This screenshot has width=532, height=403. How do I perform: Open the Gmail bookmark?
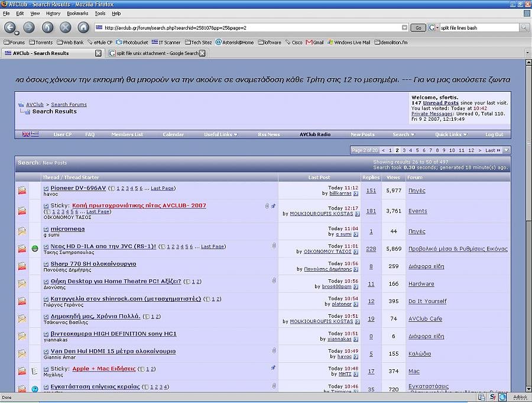(314, 43)
